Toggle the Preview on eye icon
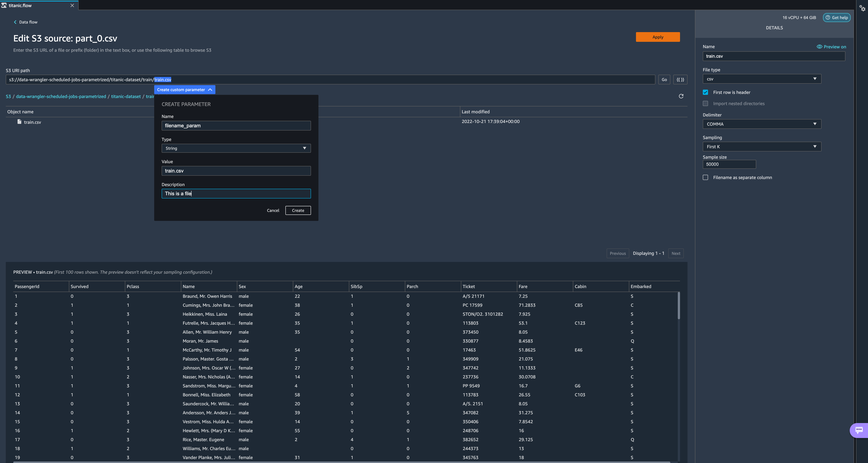Viewport: 868px width, 463px height. (x=819, y=47)
